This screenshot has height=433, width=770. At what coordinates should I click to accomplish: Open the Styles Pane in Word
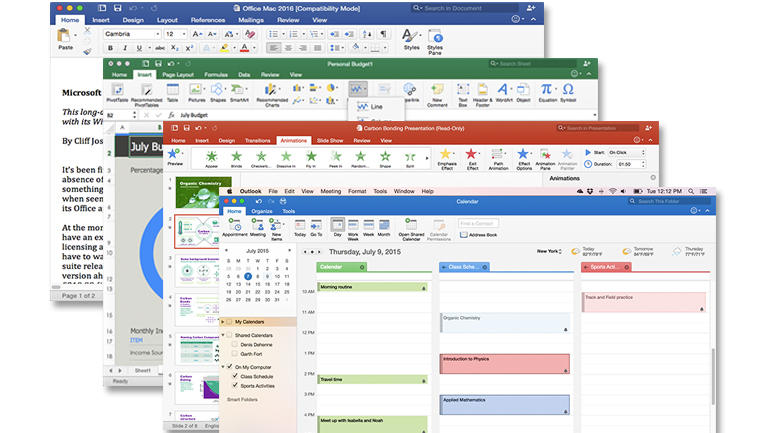(435, 41)
